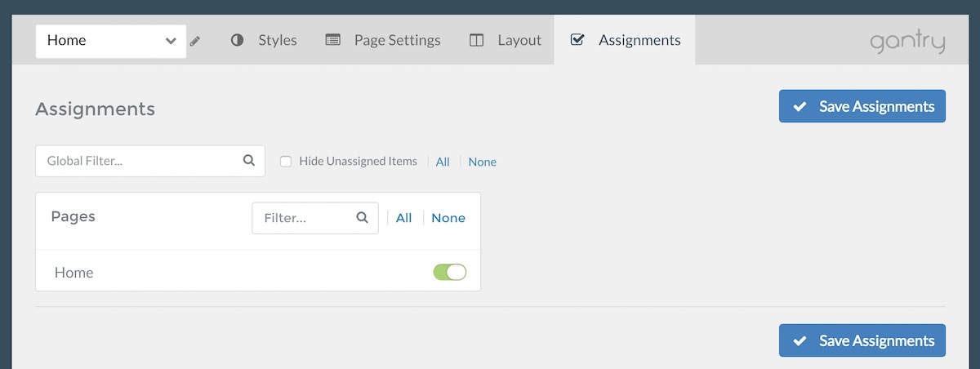The width and height of the screenshot is (980, 369).
Task: Click the top Save Assignments button
Action: pyautogui.click(x=862, y=106)
